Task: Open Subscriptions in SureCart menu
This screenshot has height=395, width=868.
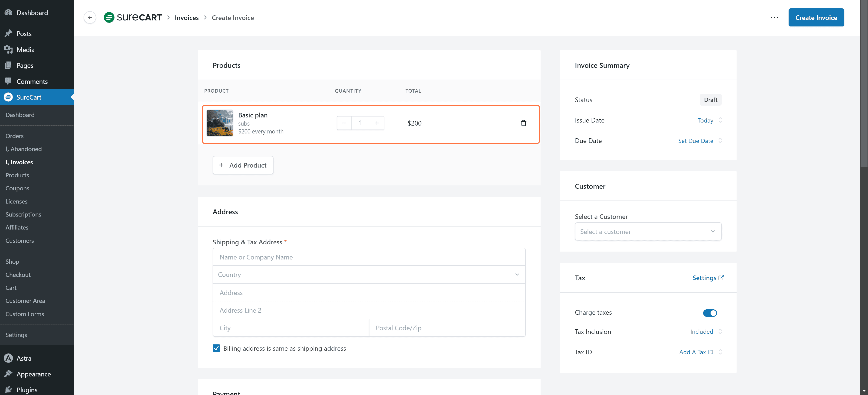Action: 23,214
